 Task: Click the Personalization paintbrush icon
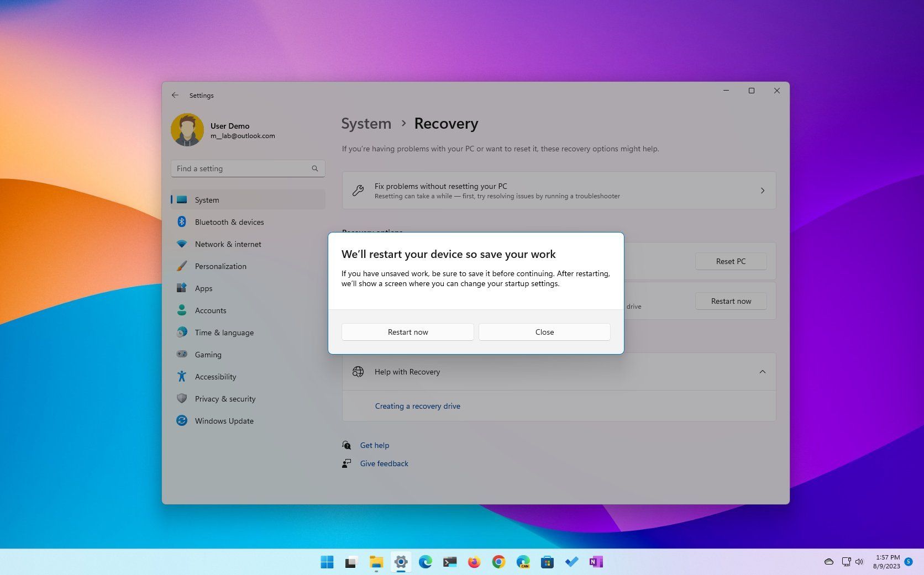[x=183, y=266]
